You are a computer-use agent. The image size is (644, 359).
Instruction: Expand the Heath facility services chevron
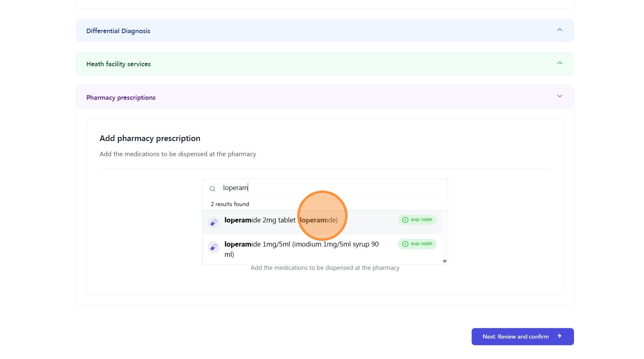click(560, 63)
